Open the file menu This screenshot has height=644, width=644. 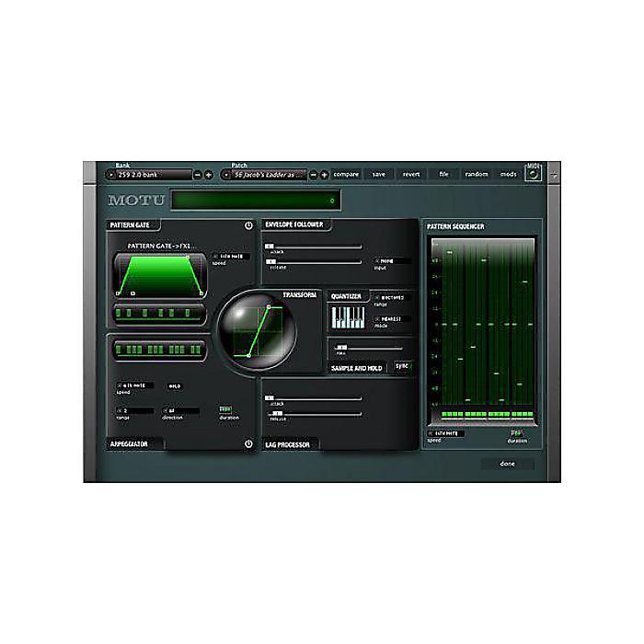[x=444, y=175]
